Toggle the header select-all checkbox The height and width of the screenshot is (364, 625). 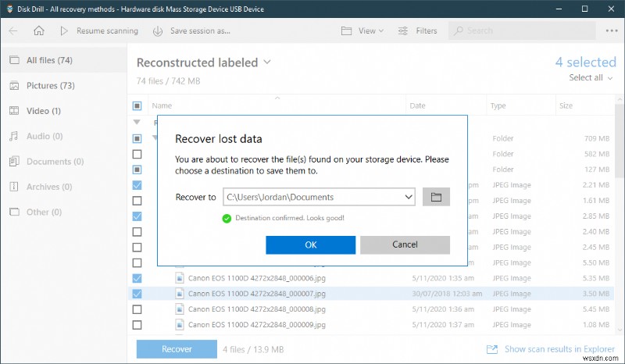(137, 105)
